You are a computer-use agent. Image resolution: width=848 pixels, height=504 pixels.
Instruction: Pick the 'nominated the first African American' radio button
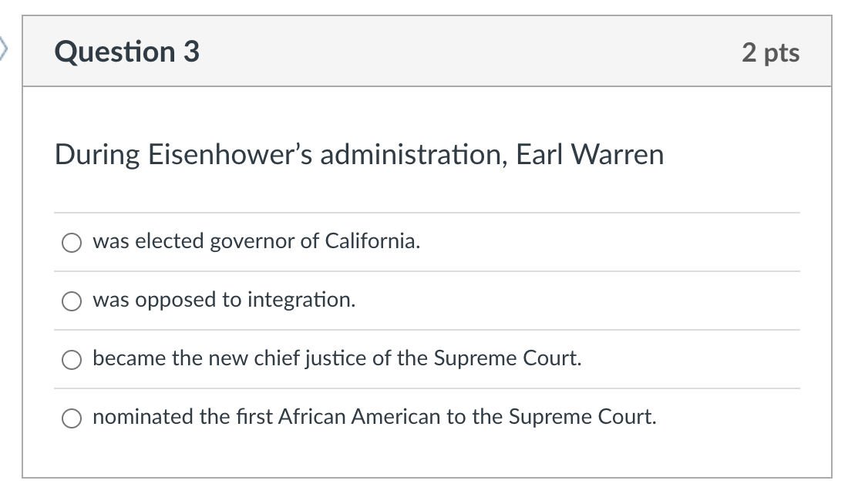click(72, 418)
